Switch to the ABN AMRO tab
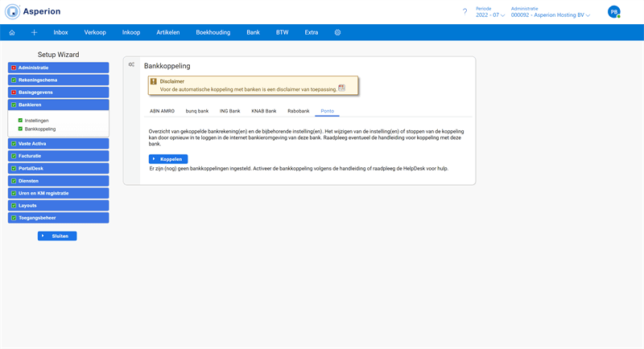This screenshot has width=644, height=349. [163, 111]
